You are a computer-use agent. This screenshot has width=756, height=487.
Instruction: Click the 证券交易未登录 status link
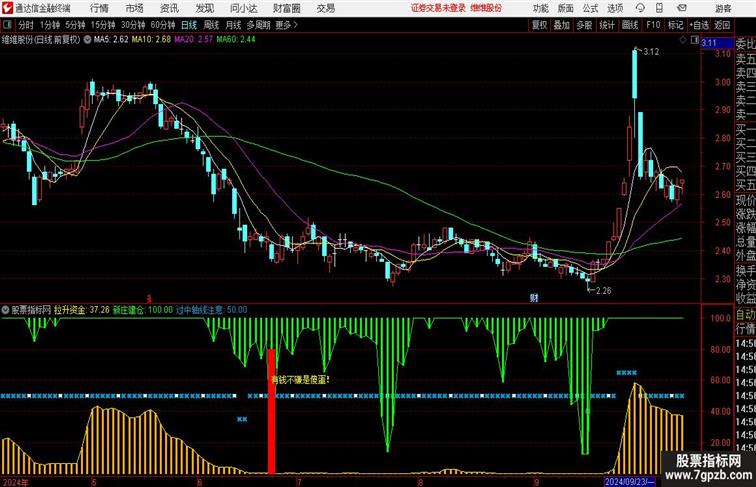(x=438, y=8)
